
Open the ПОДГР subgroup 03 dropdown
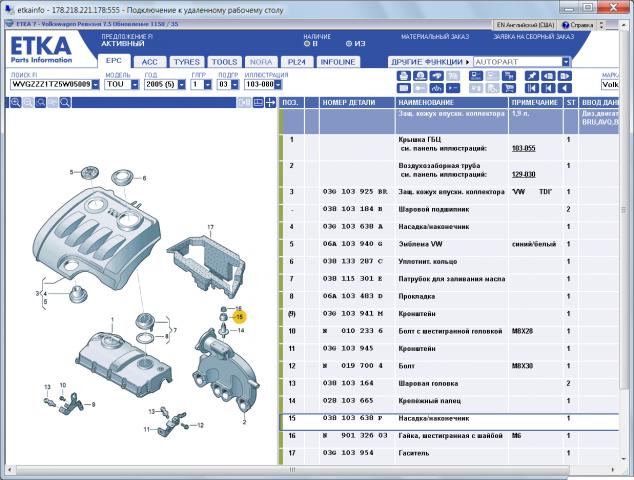click(235, 85)
